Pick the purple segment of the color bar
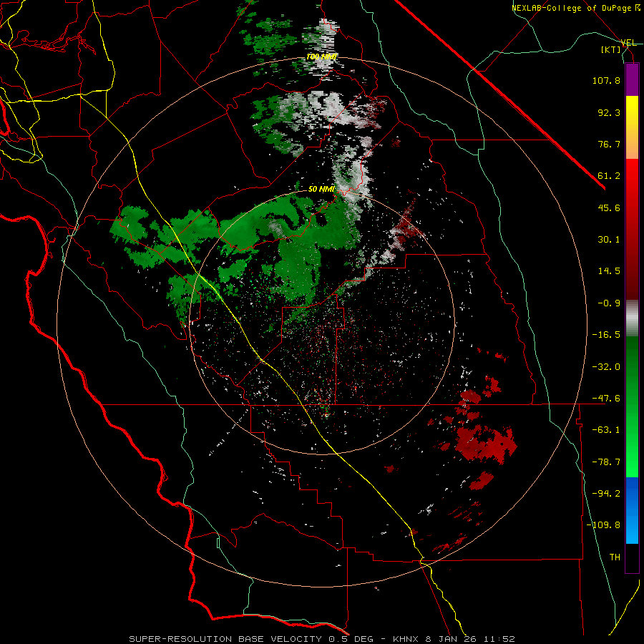 coord(632,79)
